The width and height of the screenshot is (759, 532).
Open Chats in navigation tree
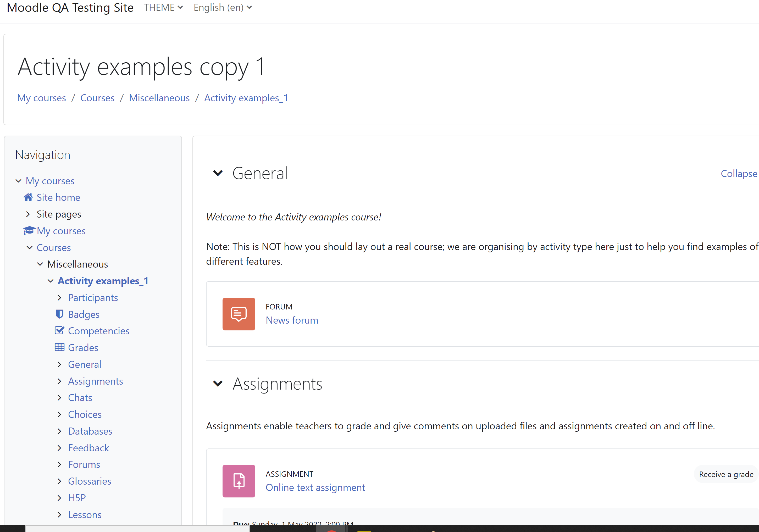click(80, 397)
